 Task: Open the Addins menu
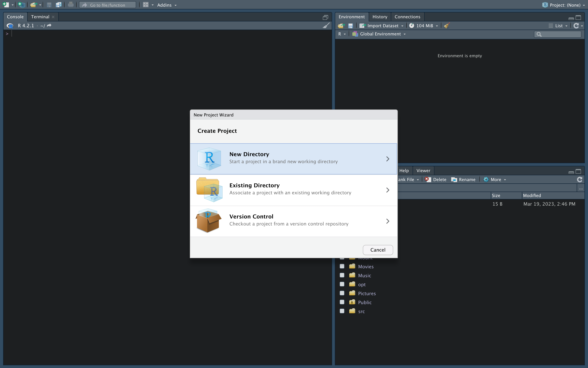pos(167,5)
